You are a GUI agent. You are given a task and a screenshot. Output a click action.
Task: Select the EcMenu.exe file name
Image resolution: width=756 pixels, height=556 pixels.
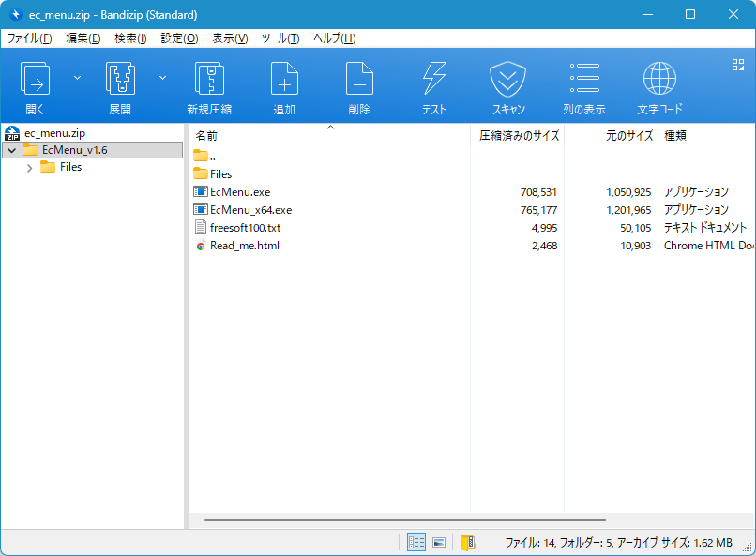[x=240, y=192]
